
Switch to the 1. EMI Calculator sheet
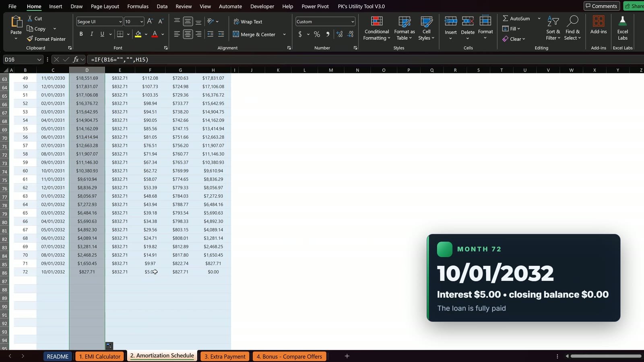click(100, 356)
